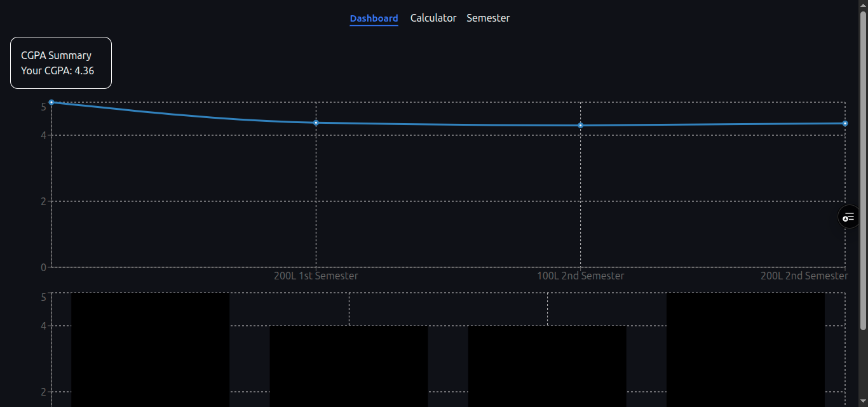
Task: Click the vertical page scrollbar
Action: (x=863, y=171)
